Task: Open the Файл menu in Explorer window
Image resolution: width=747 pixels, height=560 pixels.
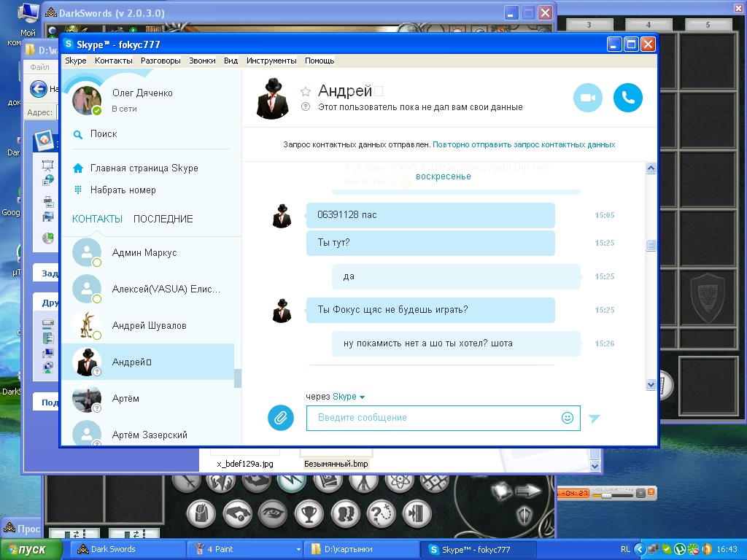Action: (x=39, y=67)
